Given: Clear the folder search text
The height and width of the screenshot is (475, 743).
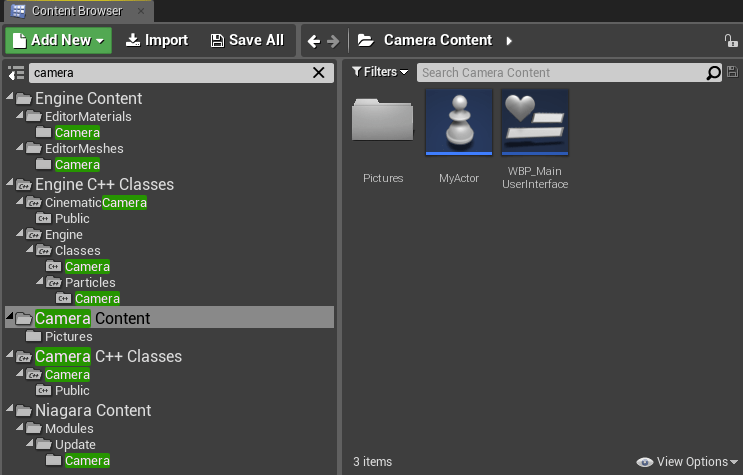Looking at the screenshot, I should click(x=319, y=73).
